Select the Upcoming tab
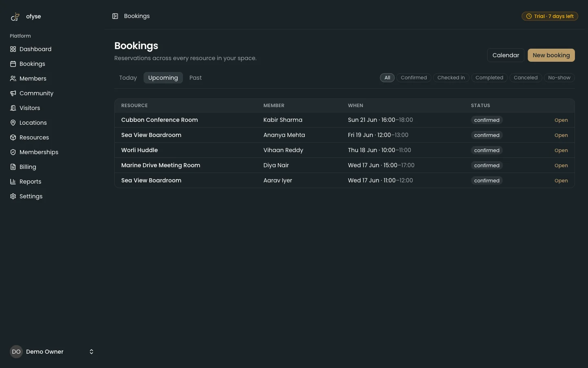The width and height of the screenshot is (588, 368). pos(163,78)
